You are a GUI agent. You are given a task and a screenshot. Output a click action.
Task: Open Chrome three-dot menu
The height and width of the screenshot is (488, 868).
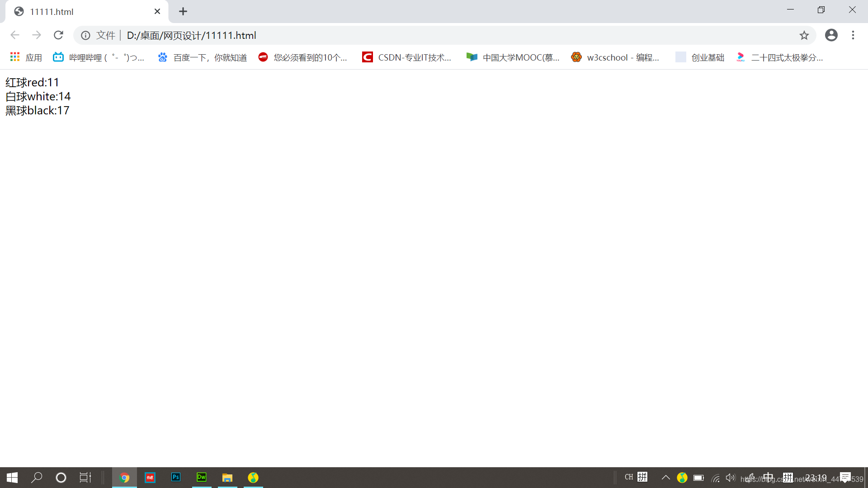click(853, 35)
